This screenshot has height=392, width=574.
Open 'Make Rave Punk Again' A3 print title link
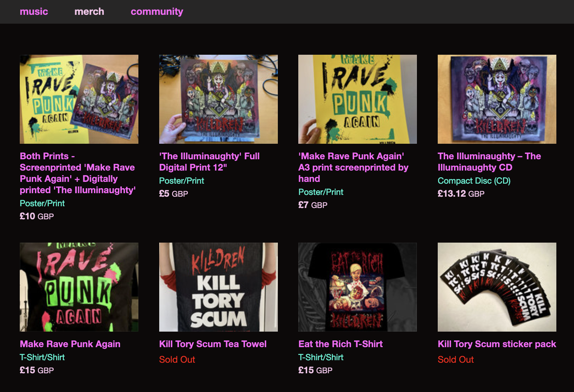tap(353, 167)
